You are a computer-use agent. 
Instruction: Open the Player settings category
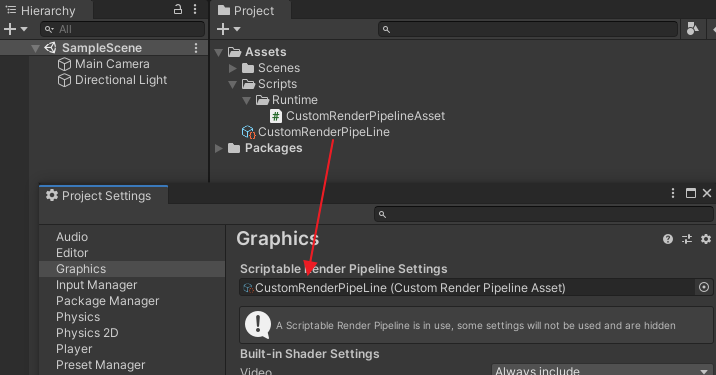(x=74, y=349)
